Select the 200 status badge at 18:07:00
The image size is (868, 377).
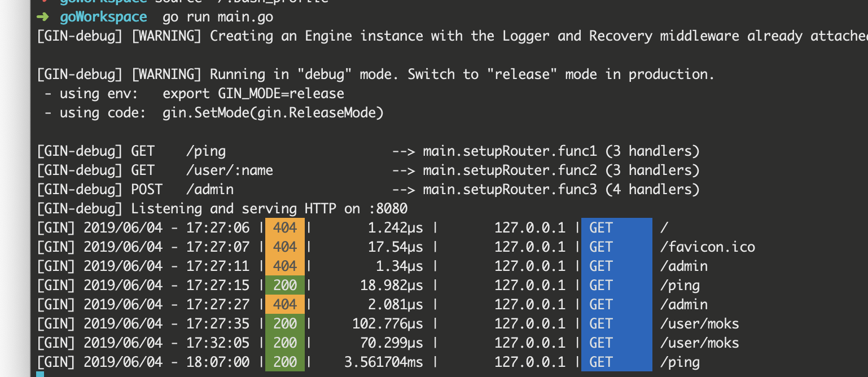tap(284, 362)
